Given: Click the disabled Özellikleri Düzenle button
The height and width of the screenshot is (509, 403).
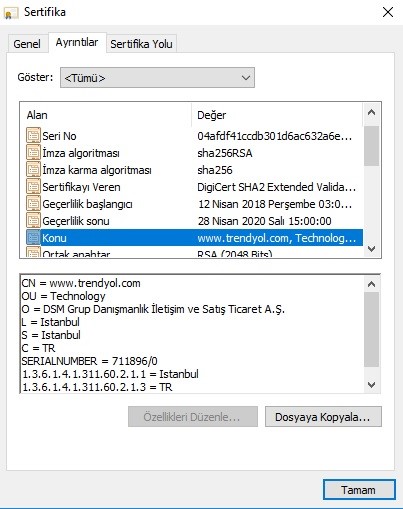Looking at the screenshot, I should pos(193,417).
